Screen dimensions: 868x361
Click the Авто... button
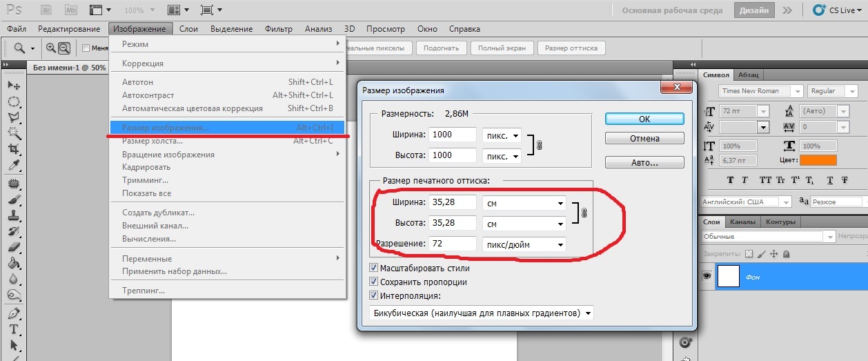point(644,163)
